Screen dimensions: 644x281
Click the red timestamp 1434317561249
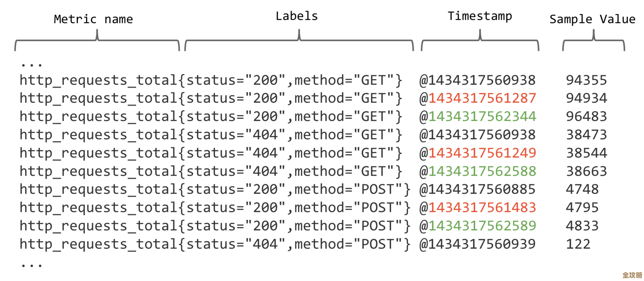[482, 153]
